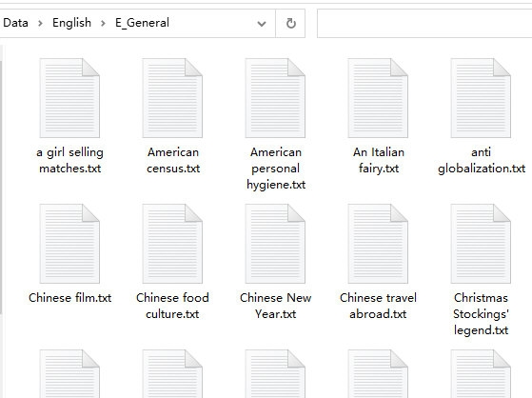This screenshot has height=398, width=532.
Task: Select the 'Chinese film.txt' file icon
Action: click(x=69, y=244)
